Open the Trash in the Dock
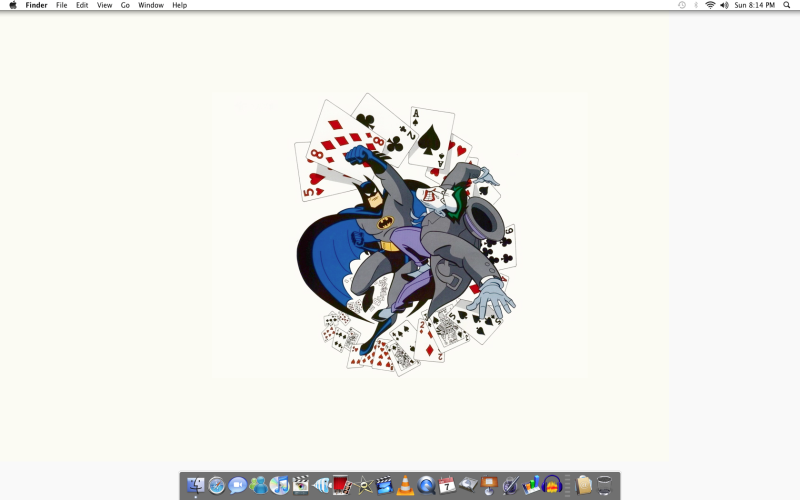This screenshot has width=800, height=500. (604, 485)
